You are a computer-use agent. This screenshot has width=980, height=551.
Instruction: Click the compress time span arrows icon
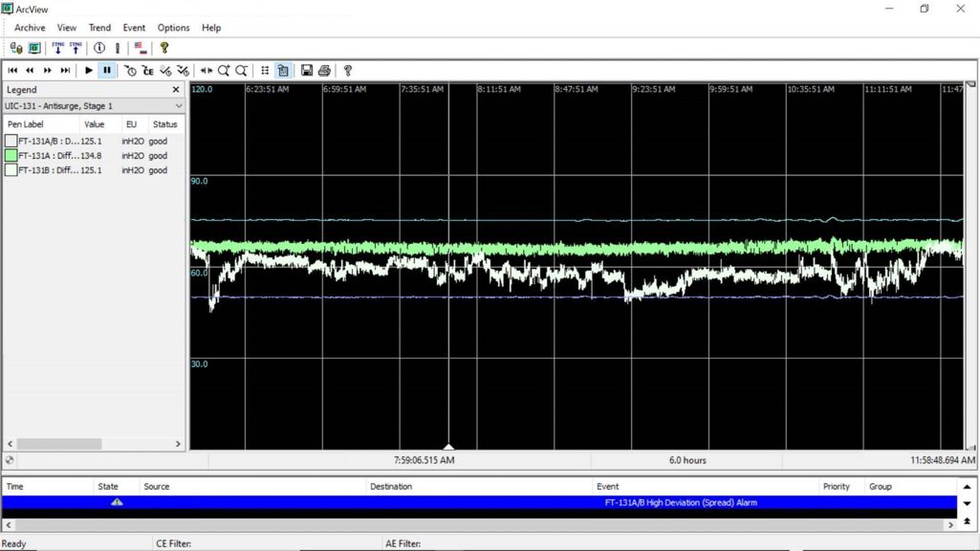207,71
